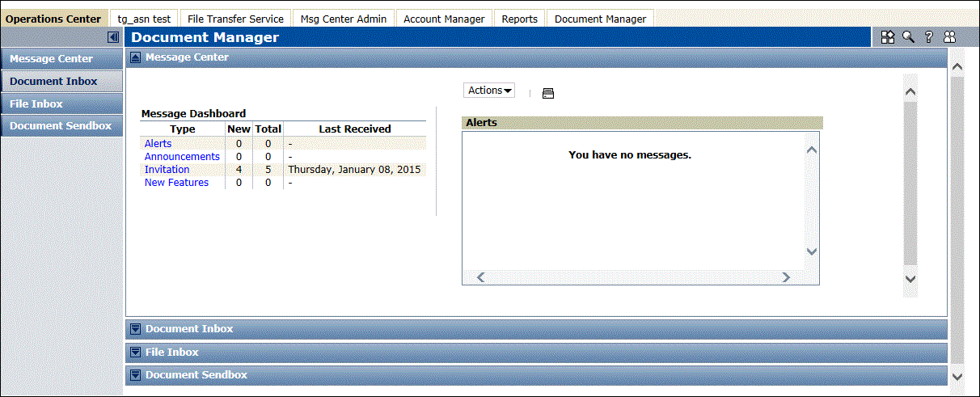Click the two-people users icon
This screenshot has width=980, height=397.
[x=949, y=37]
